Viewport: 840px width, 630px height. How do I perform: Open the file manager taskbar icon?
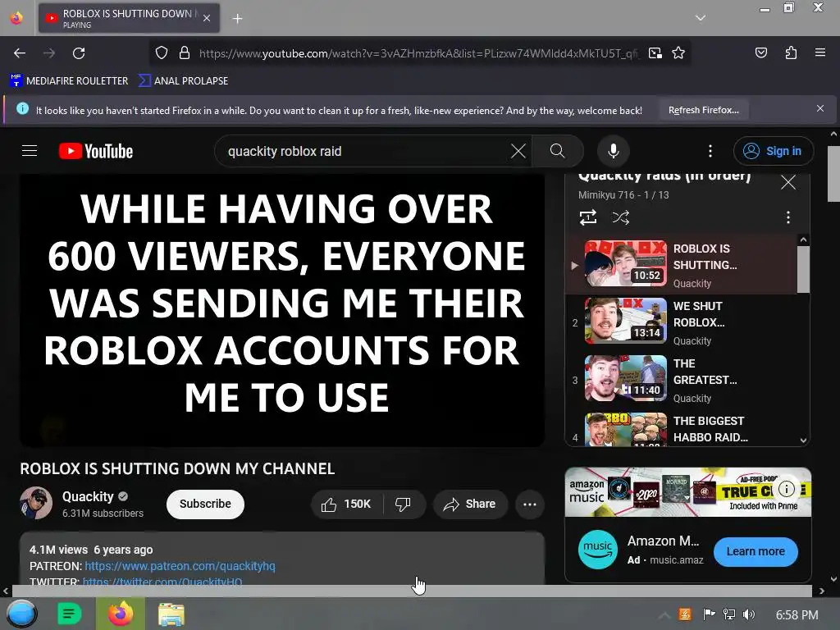pyautogui.click(x=171, y=614)
